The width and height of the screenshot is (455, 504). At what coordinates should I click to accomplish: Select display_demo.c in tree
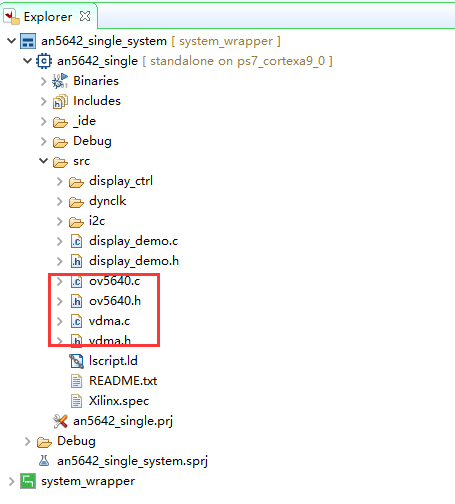pos(133,241)
